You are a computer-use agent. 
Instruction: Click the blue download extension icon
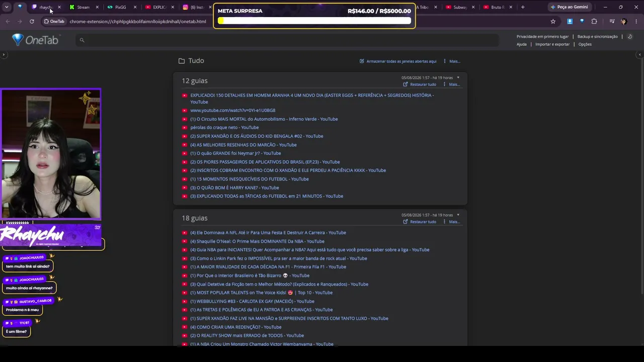coord(570,22)
